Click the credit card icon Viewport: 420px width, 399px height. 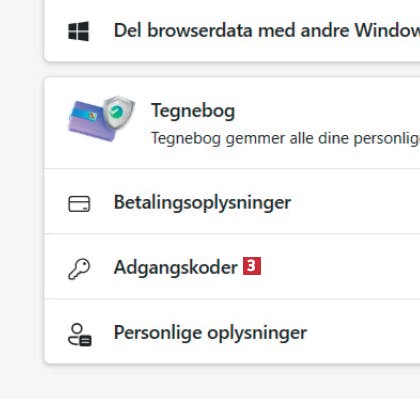click(79, 203)
